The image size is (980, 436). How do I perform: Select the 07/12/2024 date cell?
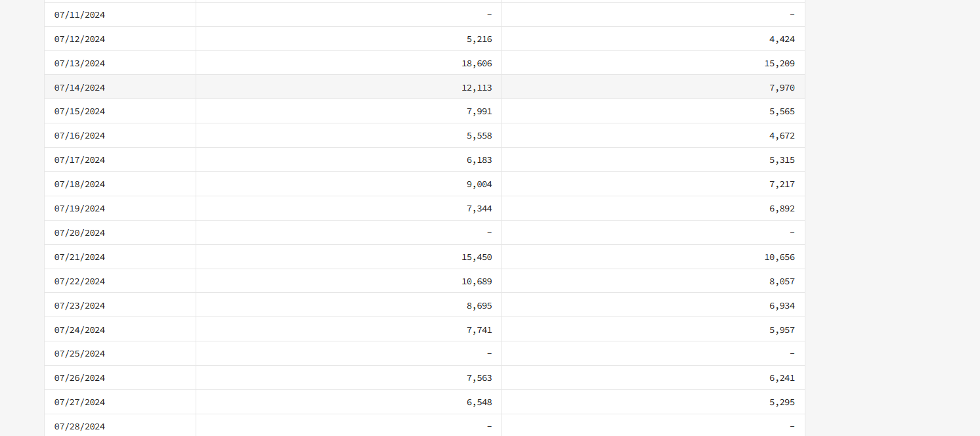tap(120, 39)
